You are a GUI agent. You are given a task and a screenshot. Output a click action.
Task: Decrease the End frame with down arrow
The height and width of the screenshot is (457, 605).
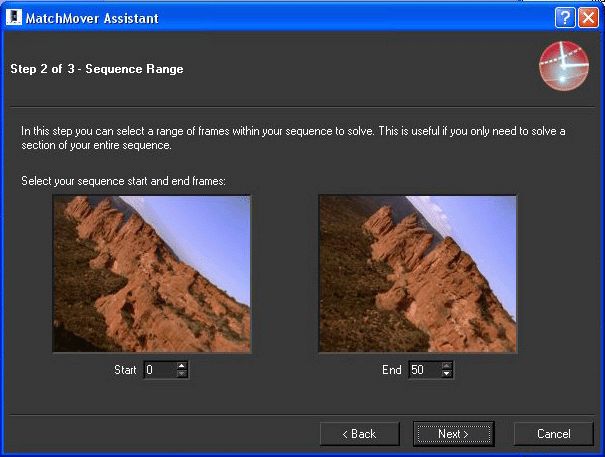coord(446,374)
